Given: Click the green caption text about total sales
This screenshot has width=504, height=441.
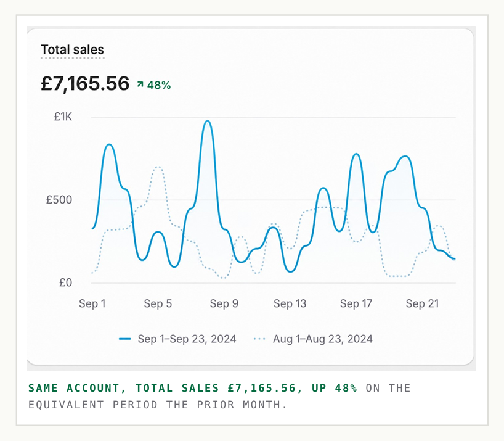Looking at the screenshot, I should [192, 388].
